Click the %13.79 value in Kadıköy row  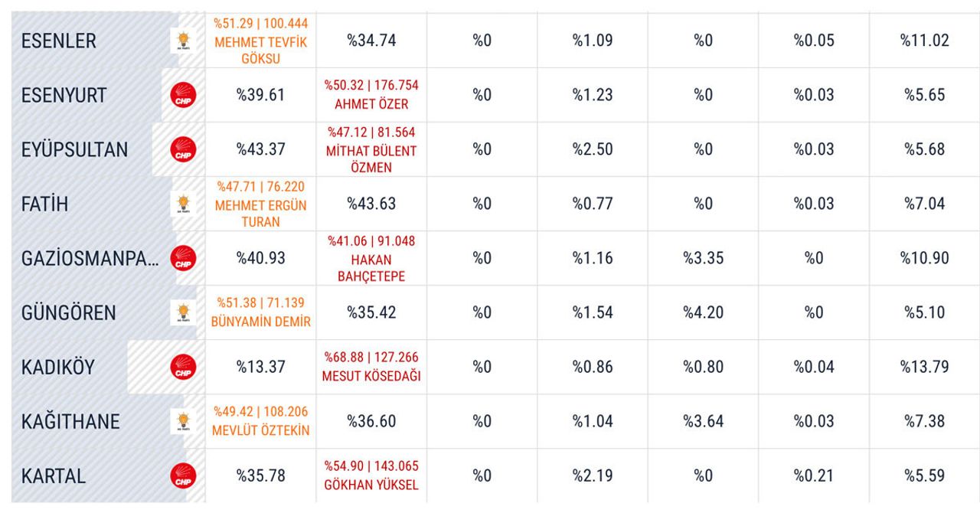pyautogui.click(x=924, y=367)
